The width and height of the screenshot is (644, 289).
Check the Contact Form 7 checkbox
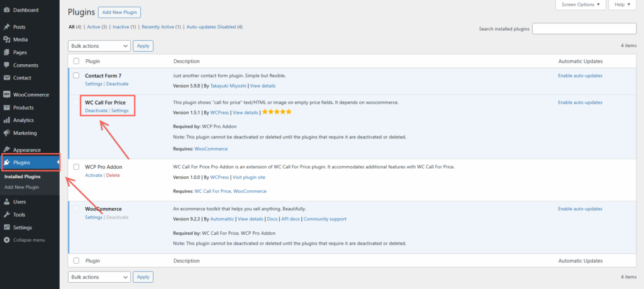tap(76, 76)
